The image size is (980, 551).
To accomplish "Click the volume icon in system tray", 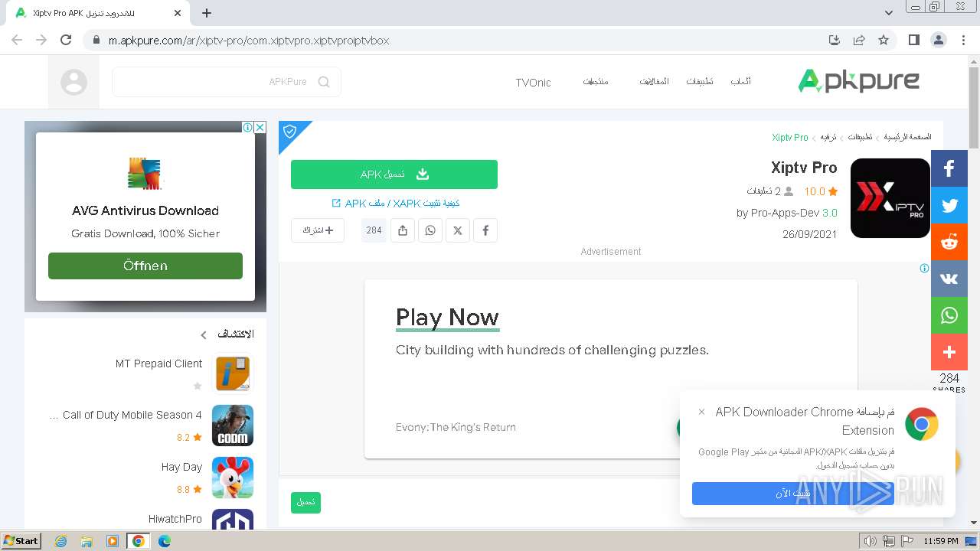I will 870,541.
